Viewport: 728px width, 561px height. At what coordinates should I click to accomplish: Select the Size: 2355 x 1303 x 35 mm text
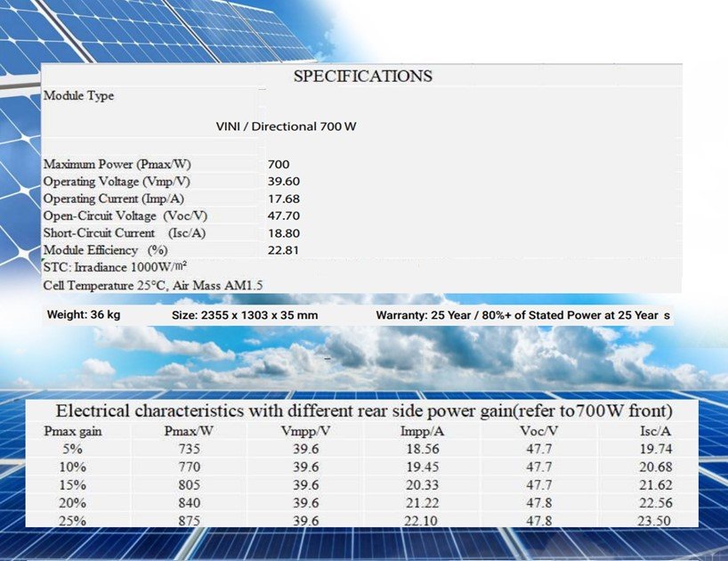click(x=245, y=315)
